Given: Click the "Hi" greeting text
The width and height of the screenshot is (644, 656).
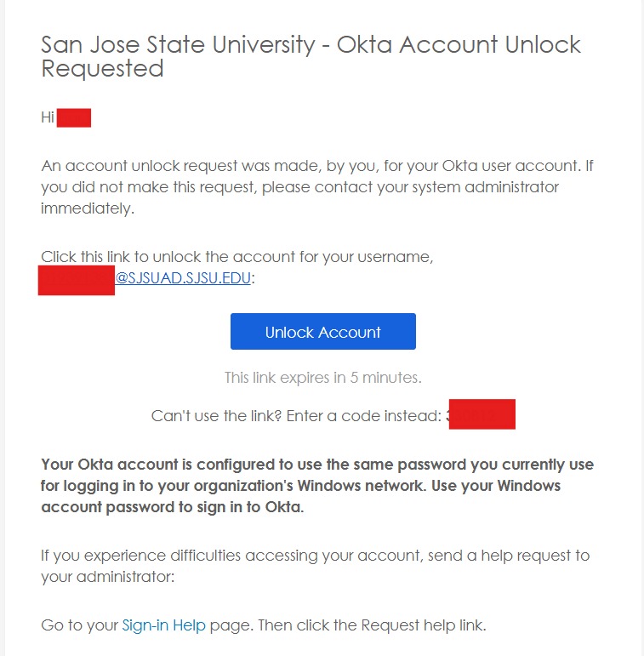Looking at the screenshot, I should click(48, 117).
